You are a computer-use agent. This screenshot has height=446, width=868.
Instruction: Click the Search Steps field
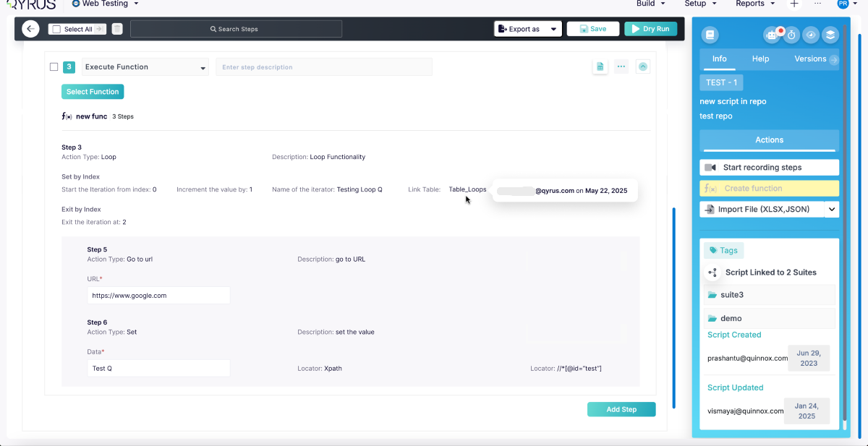[x=236, y=29]
